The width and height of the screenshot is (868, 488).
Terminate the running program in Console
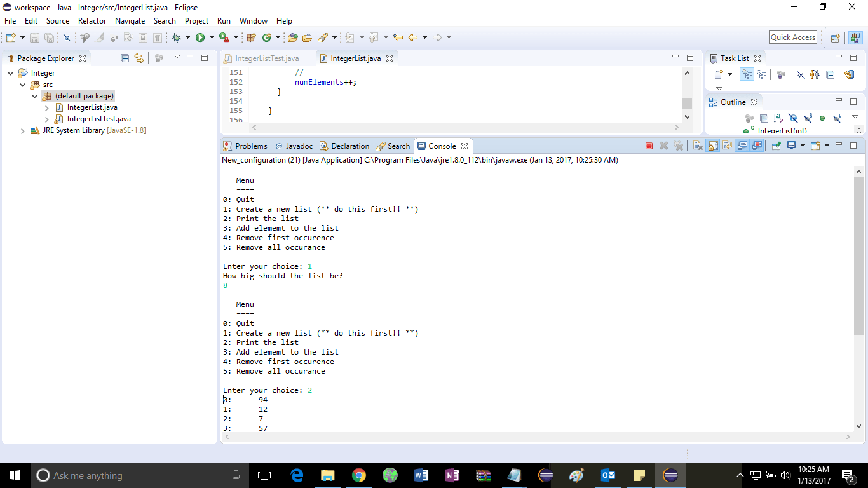(649, 146)
